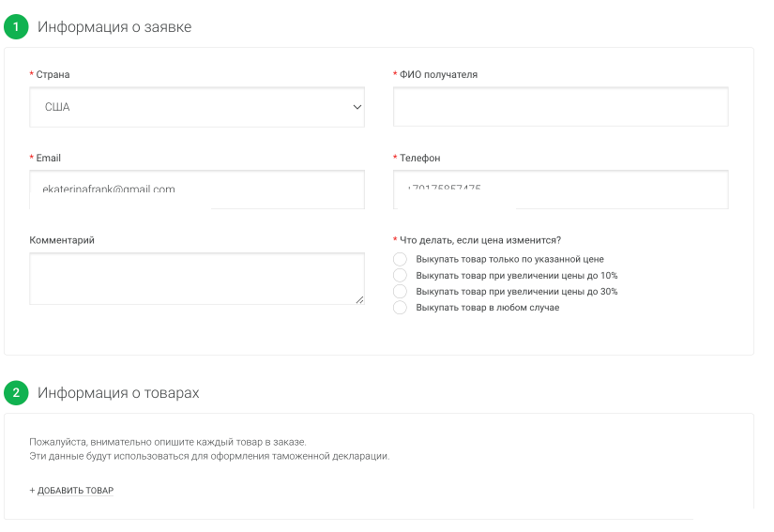Click the Комментарий textarea resize handle
The image size is (774, 532).
click(360, 299)
